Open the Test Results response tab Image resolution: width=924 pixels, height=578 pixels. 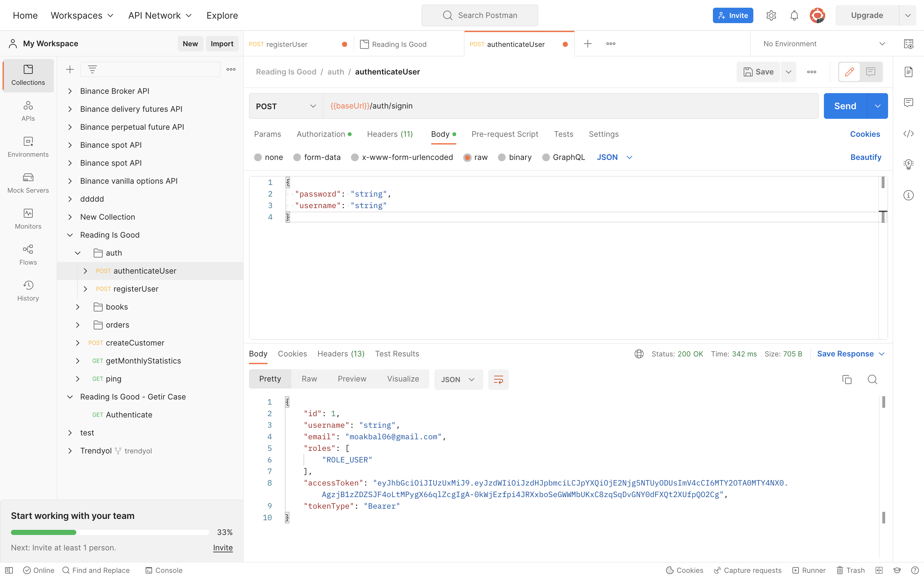coord(397,354)
